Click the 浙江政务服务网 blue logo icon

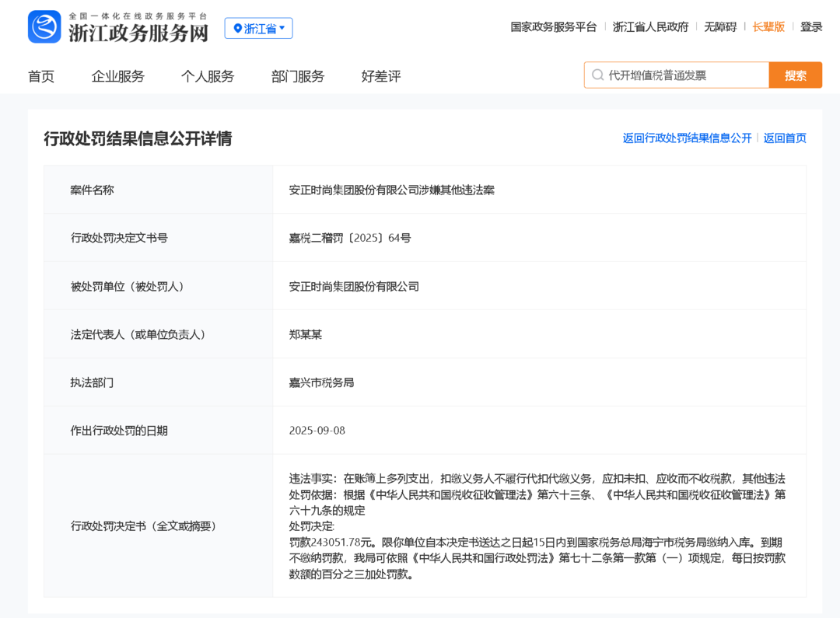coord(44,27)
